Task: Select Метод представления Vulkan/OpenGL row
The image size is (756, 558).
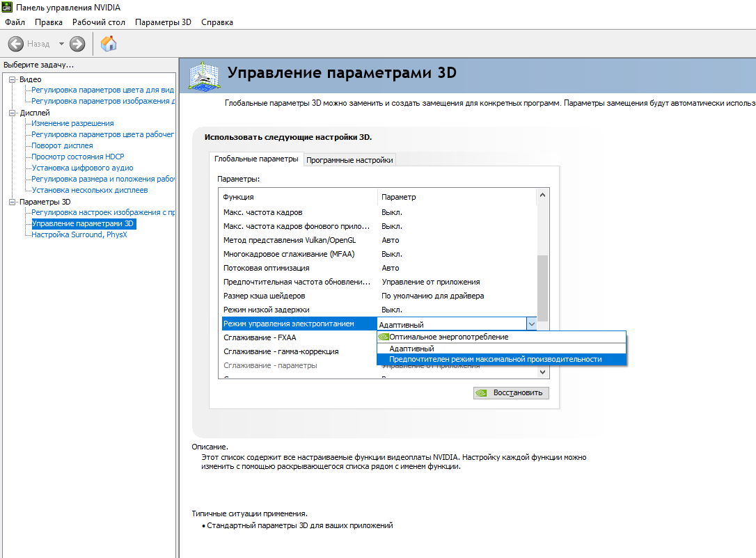Action: tap(379, 241)
